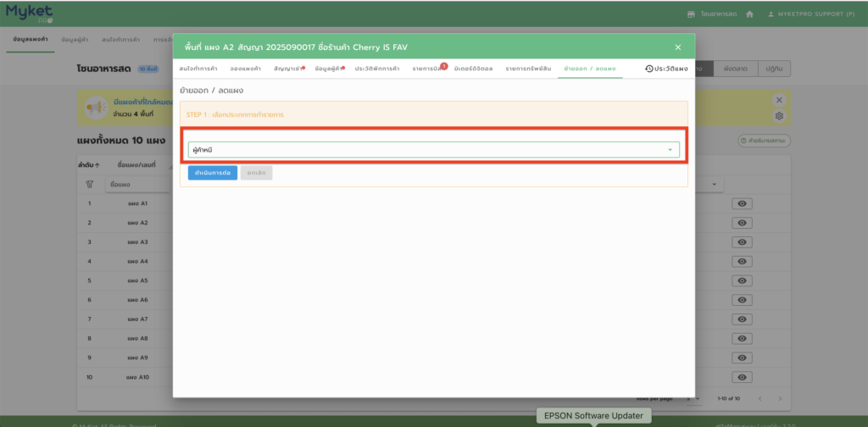Screen dimensions: 868x427
Task: Click the market store icon beside โซนอาหารสด
Action: (x=690, y=14)
